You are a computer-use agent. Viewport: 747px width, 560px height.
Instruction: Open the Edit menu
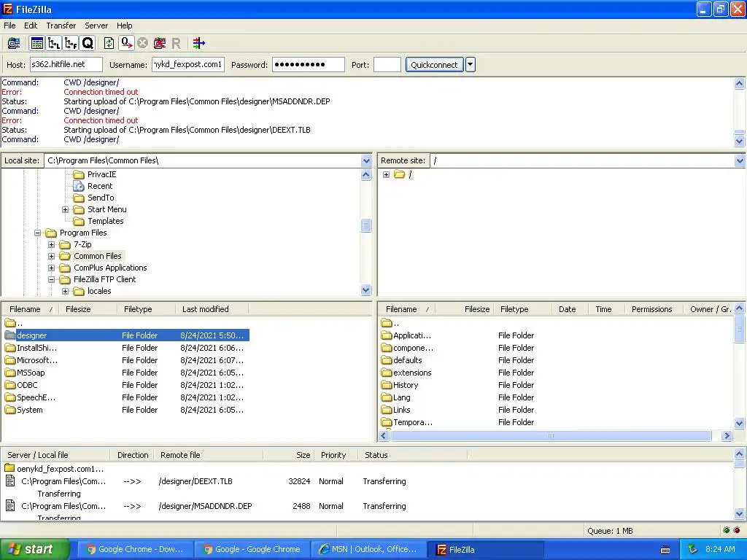[31, 26]
